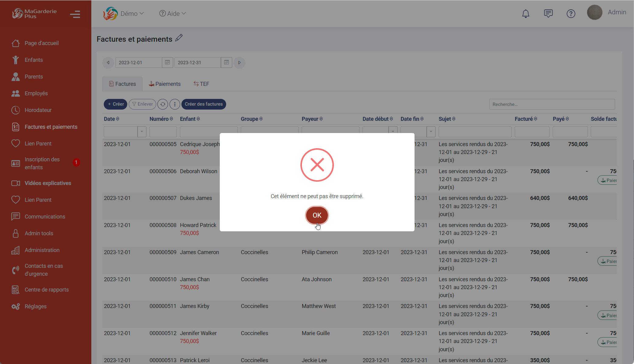Click the Communications sidebar icon
634x364 pixels.
point(16,216)
